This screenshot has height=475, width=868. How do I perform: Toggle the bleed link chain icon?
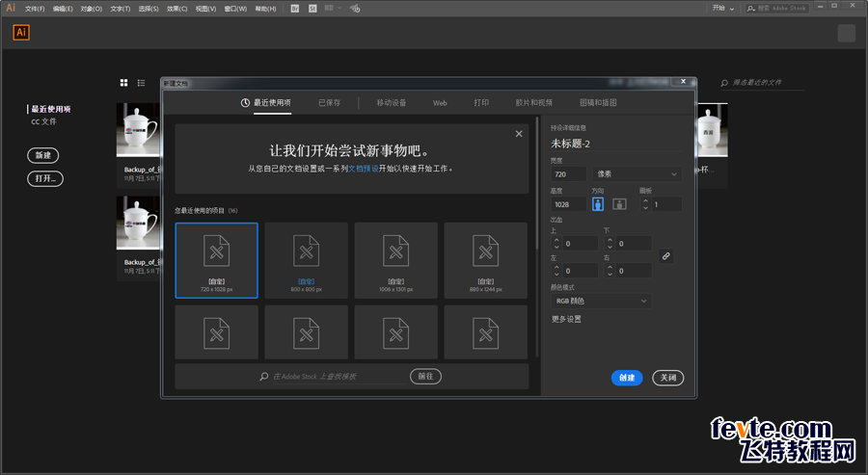665,256
